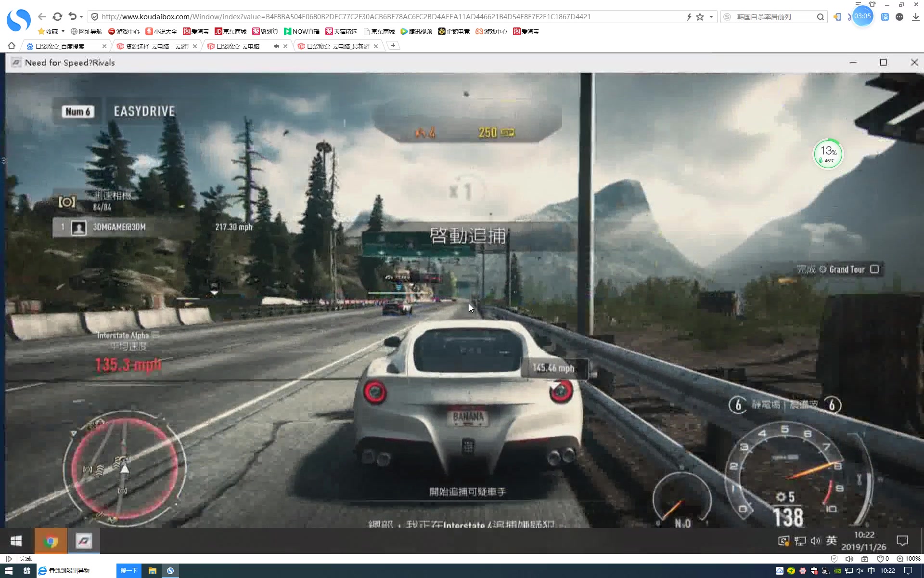Open the translate 译 extension
This screenshot has height=578, width=924.
(x=885, y=17)
